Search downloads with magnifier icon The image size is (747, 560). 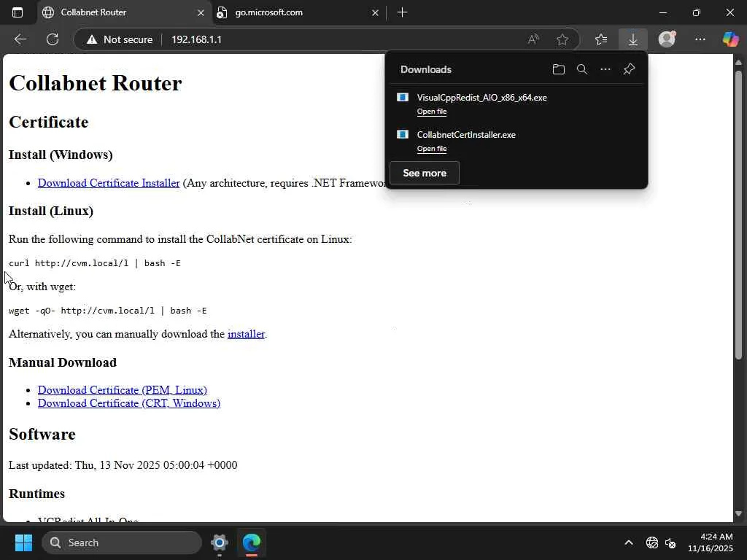click(581, 69)
